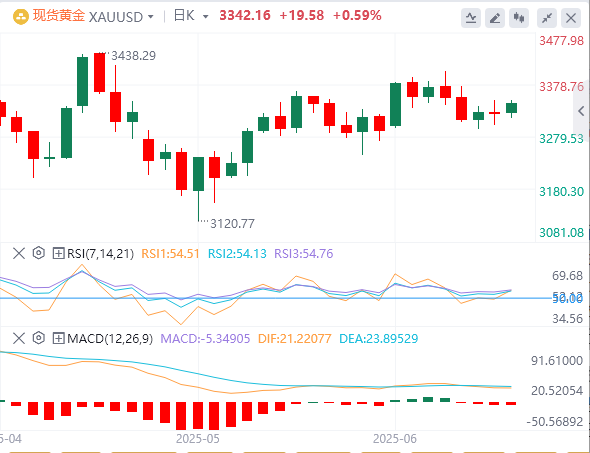The height and width of the screenshot is (453, 590).
Task: Close the chart panel with the X
Action: tap(571, 18)
